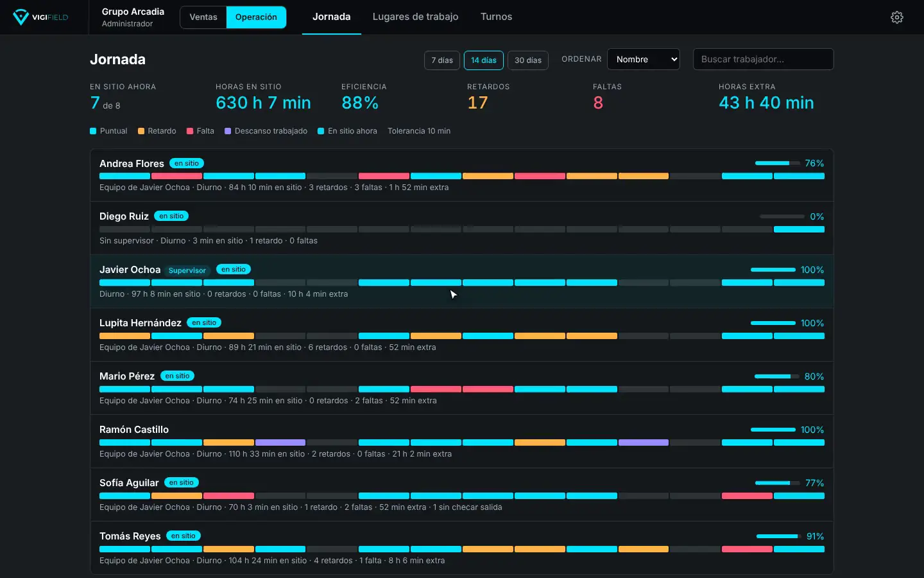Click Ramón Castillo name

[134, 430]
